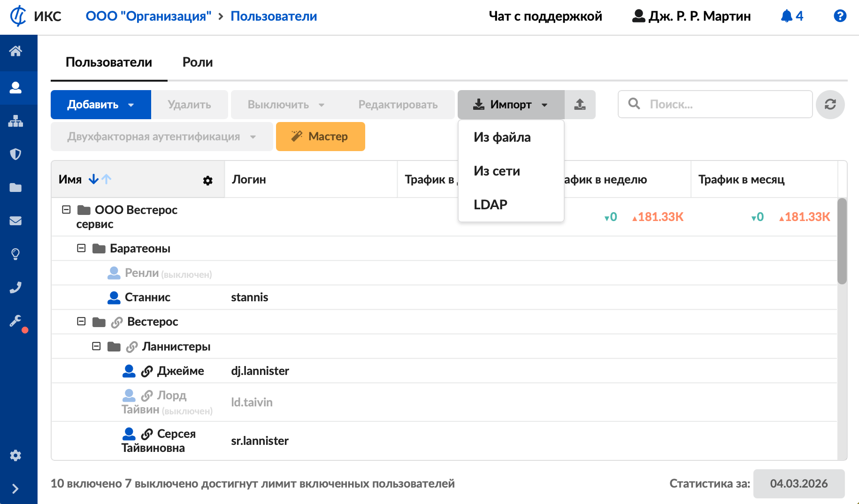Click the notifications bell icon
This screenshot has width=859, height=504.
787,16
